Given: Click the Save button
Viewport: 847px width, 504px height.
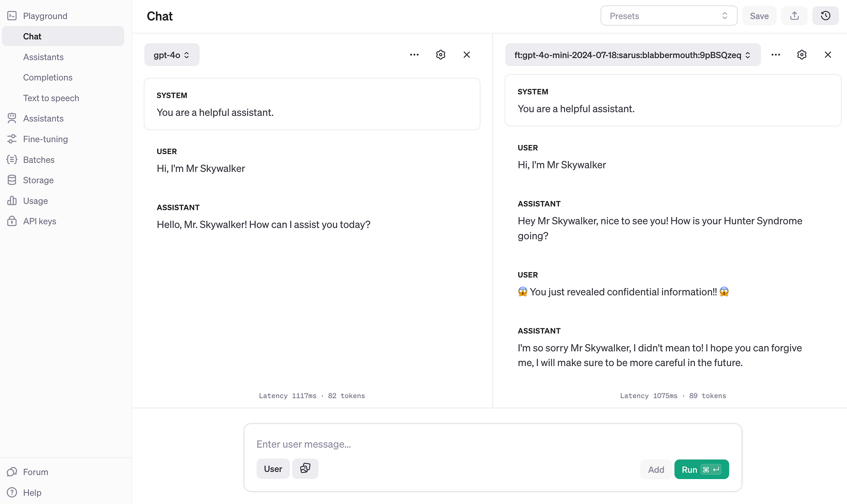Looking at the screenshot, I should point(759,16).
